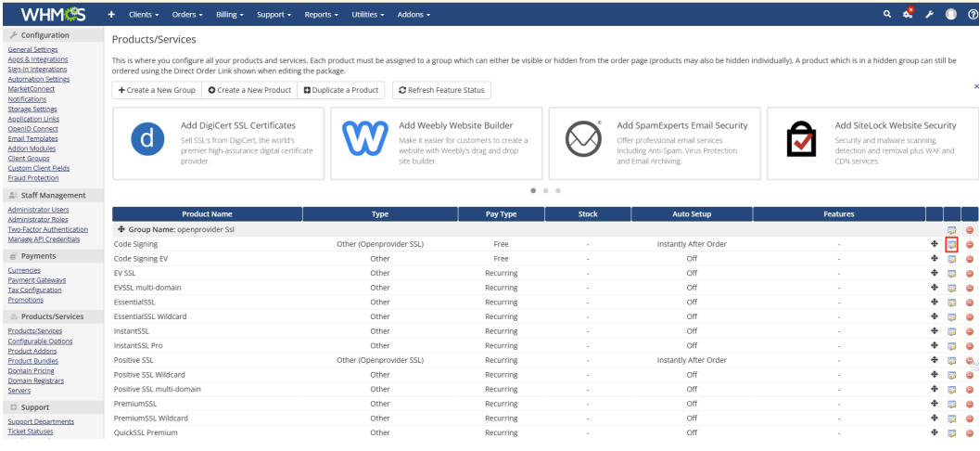
Task: Open Email Templates link
Action: tap(32, 139)
